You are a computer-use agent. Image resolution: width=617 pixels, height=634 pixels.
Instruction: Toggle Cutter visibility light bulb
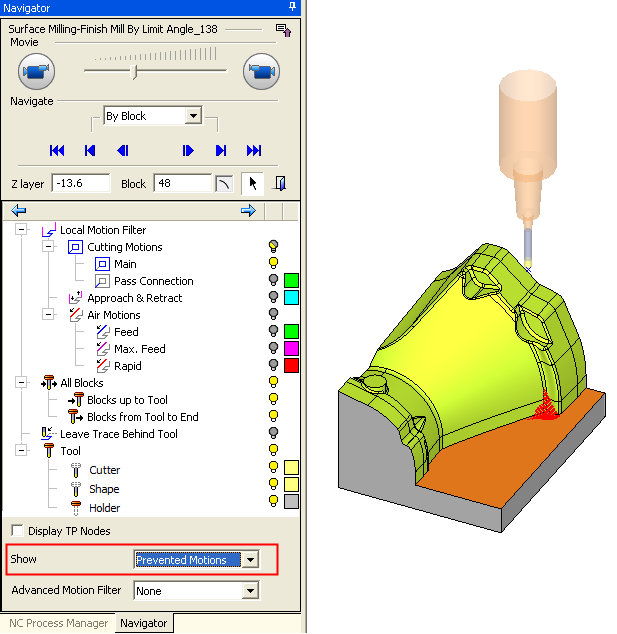273,467
